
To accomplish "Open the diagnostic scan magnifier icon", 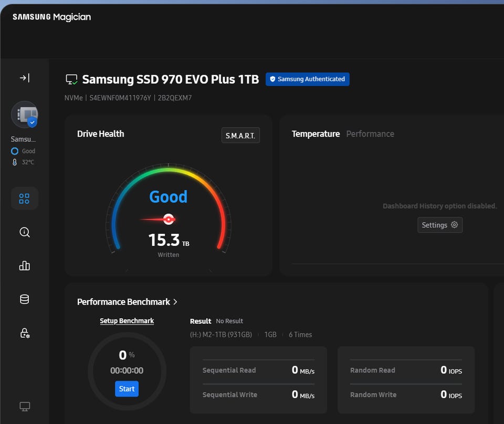I will tap(24, 232).
